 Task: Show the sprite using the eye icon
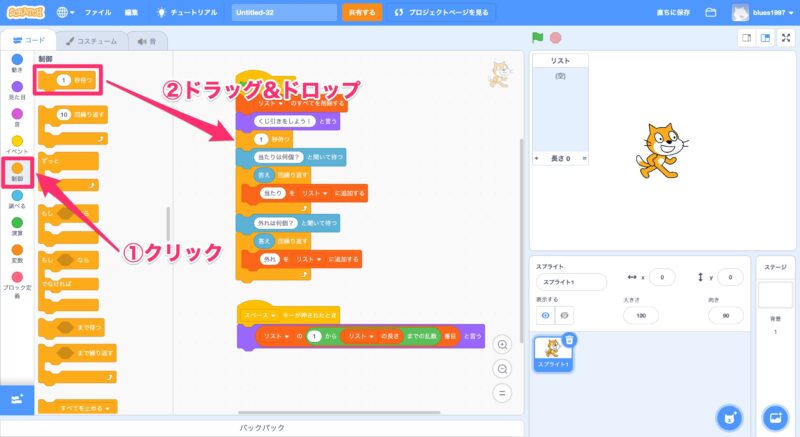[x=545, y=314]
